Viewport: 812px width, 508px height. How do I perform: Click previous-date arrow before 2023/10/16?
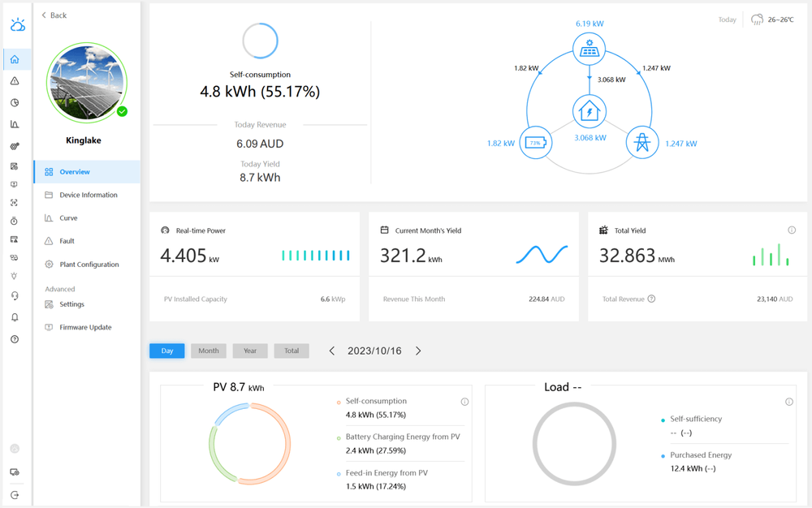(x=331, y=351)
